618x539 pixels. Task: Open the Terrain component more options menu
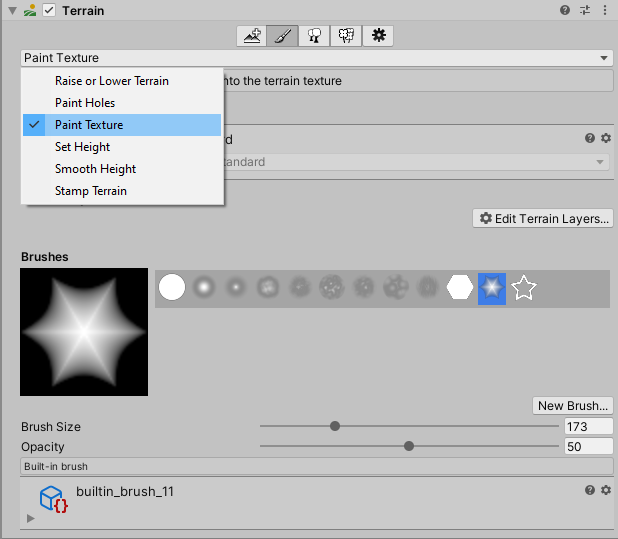click(x=604, y=10)
